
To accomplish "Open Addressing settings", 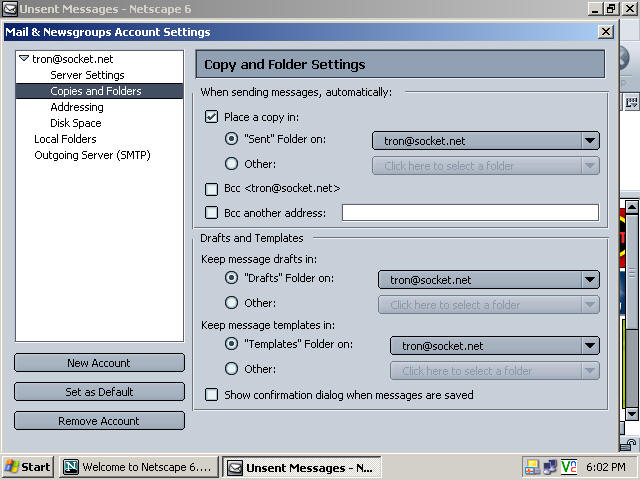I will coord(77,107).
